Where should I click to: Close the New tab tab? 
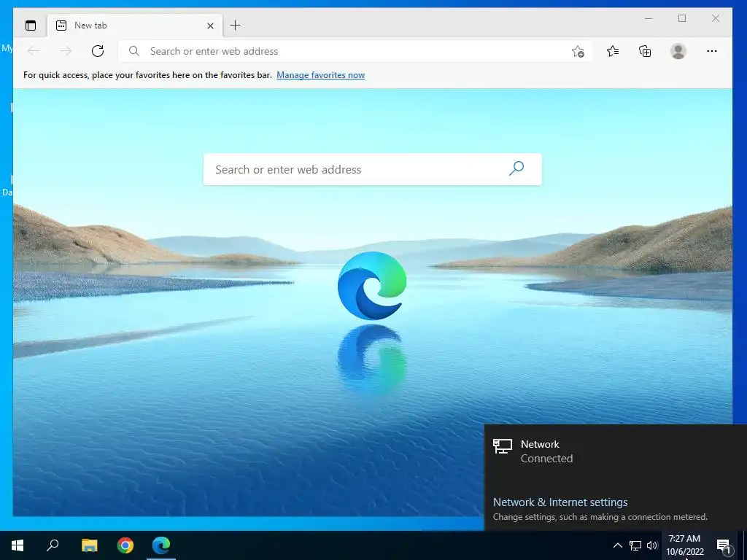pyautogui.click(x=210, y=26)
